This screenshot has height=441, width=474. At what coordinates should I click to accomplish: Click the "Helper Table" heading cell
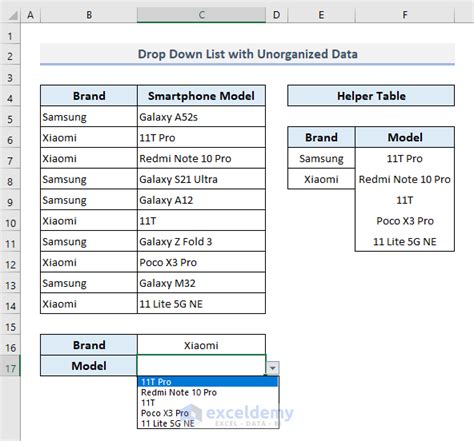[x=371, y=96]
